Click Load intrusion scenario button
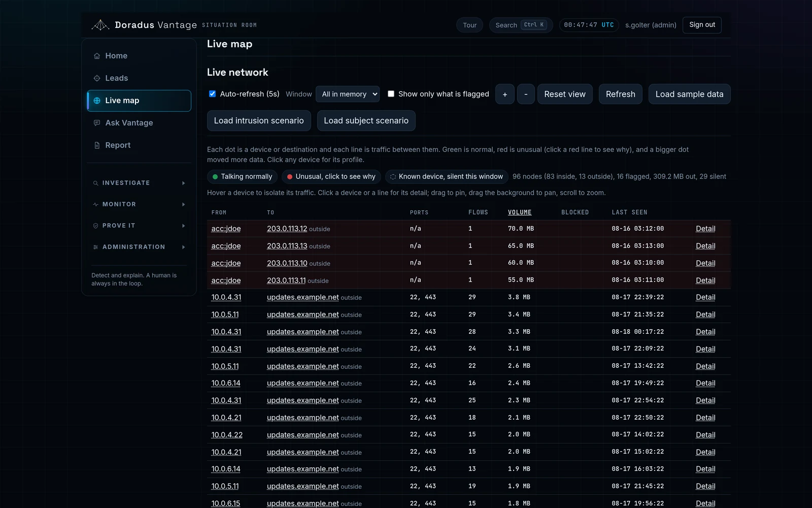 click(259, 120)
